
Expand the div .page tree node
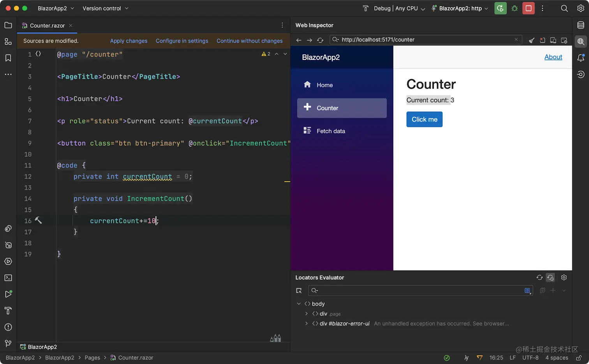(x=306, y=313)
